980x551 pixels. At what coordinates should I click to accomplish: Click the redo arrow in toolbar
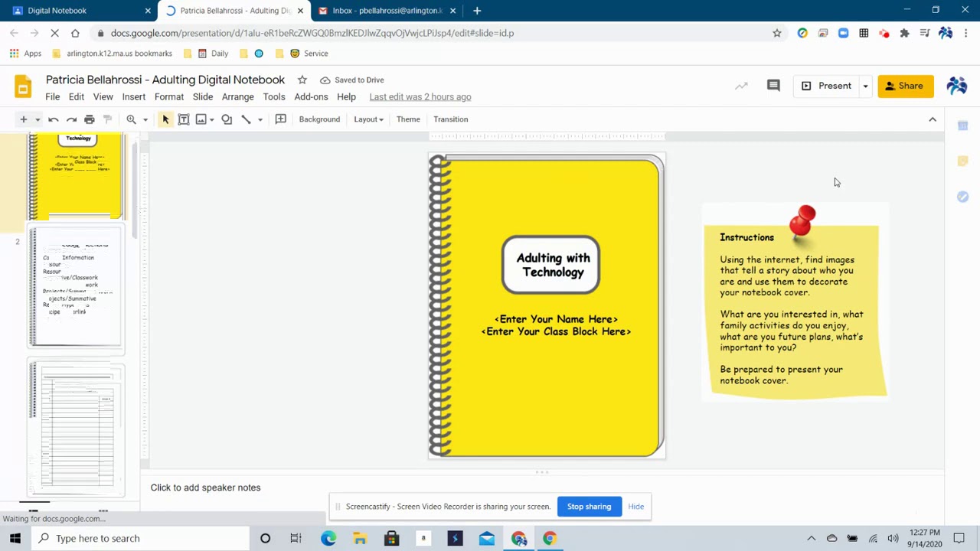click(71, 119)
